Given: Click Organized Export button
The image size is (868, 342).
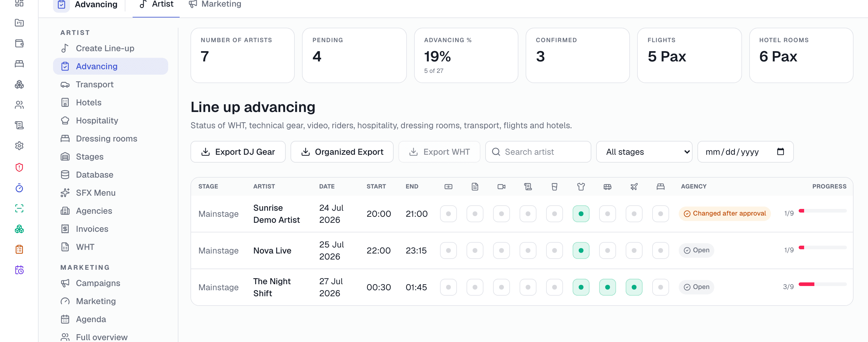Looking at the screenshot, I should tap(342, 152).
